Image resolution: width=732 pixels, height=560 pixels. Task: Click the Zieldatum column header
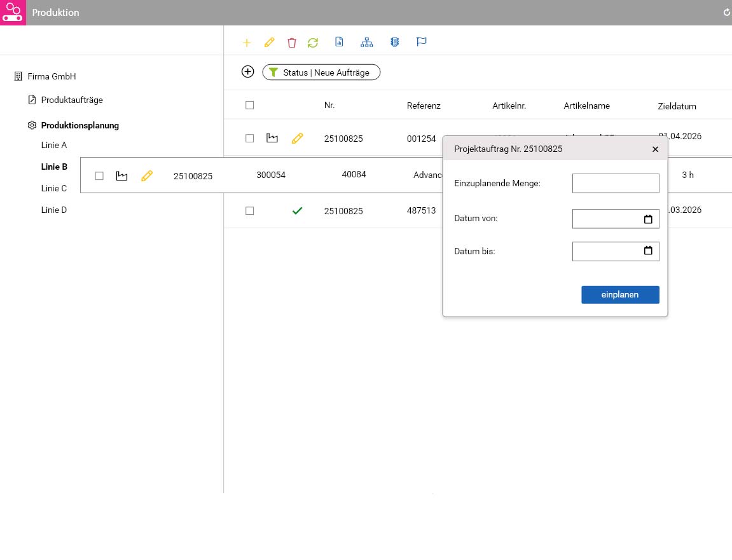[x=677, y=106]
